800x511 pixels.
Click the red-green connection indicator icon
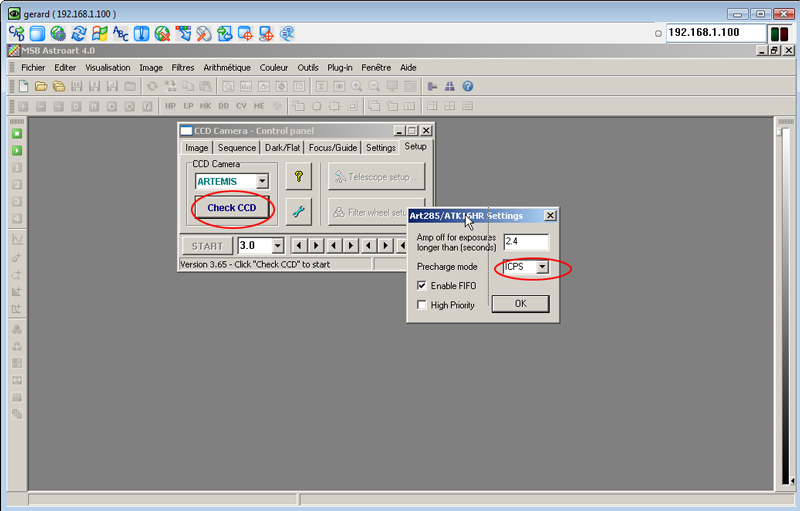pos(780,34)
